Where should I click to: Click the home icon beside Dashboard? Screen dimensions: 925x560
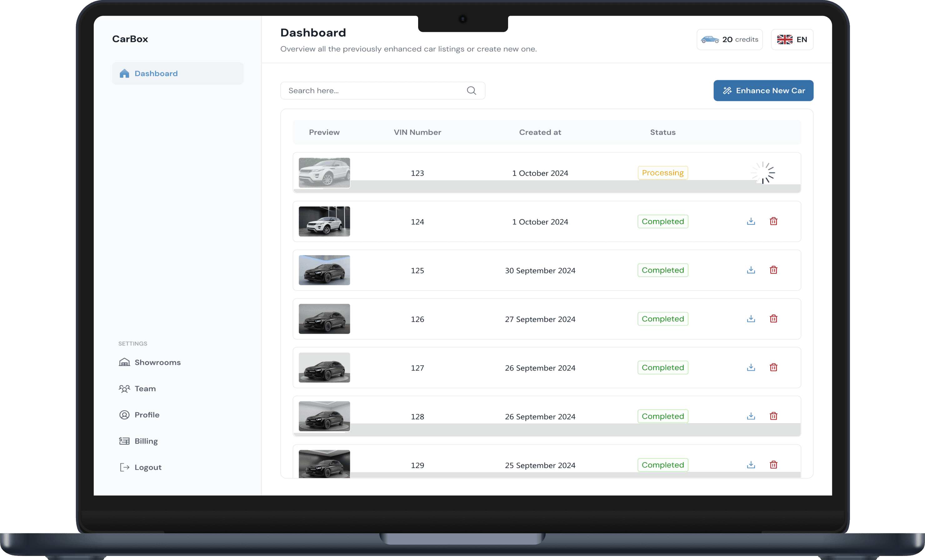(124, 73)
